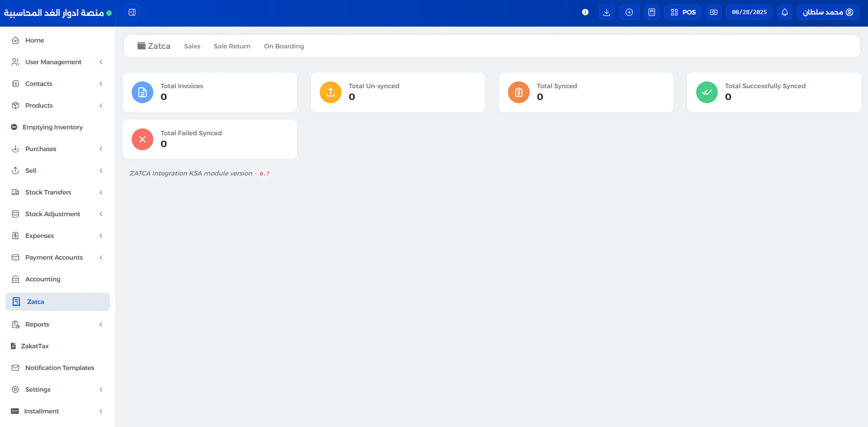Click the Total Failed Synced label

(191, 133)
